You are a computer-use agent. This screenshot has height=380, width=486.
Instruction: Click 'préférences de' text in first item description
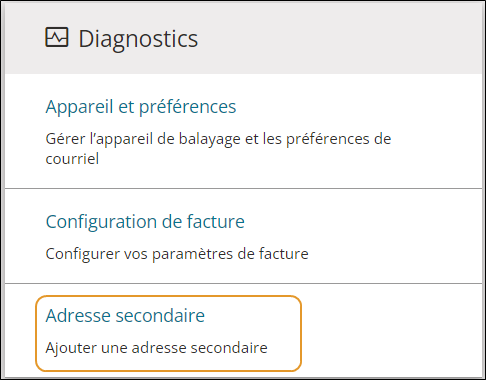(x=338, y=139)
